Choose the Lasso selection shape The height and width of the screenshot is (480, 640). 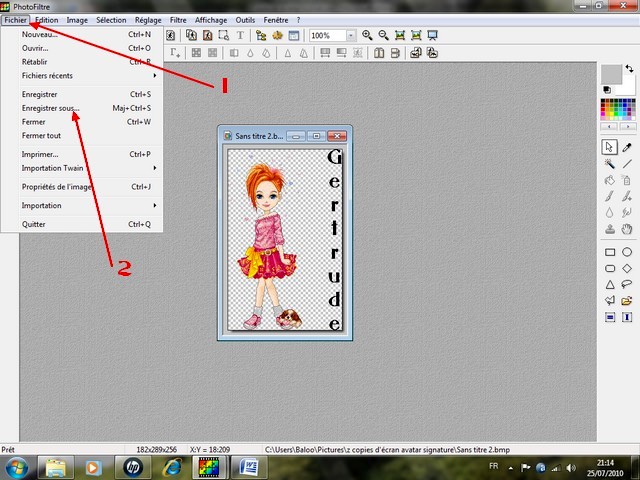[627, 284]
